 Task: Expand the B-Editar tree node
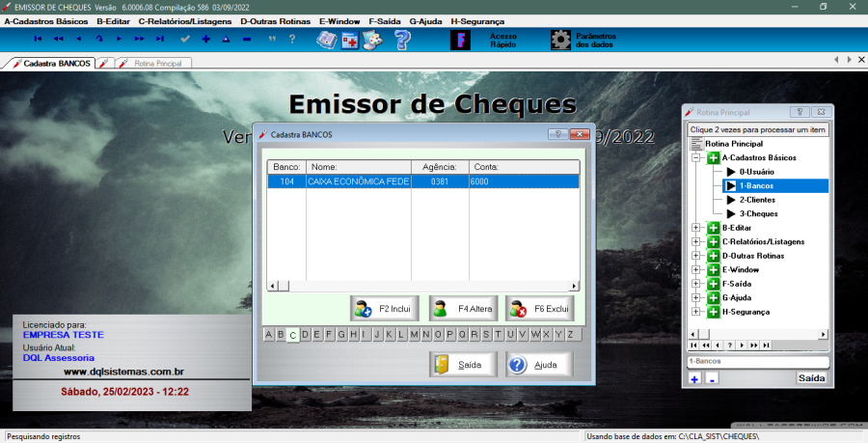click(697, 228)
